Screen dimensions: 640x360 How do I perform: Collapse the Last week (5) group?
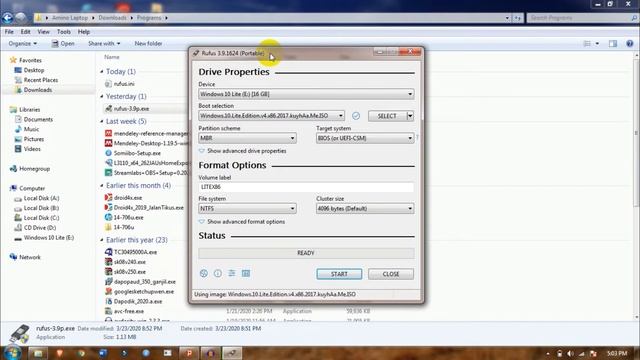click(x=102, y=121)
